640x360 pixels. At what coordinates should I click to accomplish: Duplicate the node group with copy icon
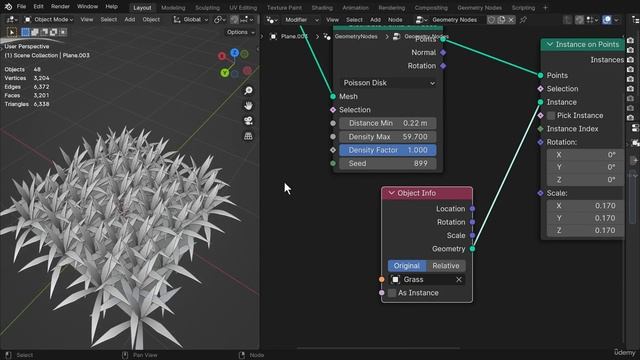(501, 20)
